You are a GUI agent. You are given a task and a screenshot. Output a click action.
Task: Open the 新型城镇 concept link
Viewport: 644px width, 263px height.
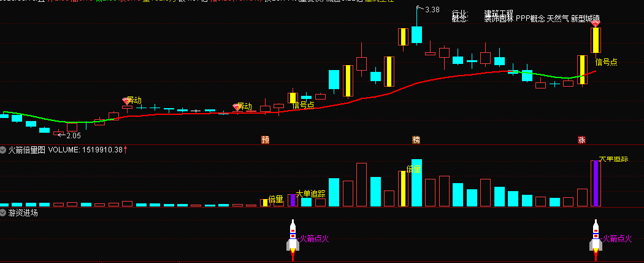click(585, 18)
